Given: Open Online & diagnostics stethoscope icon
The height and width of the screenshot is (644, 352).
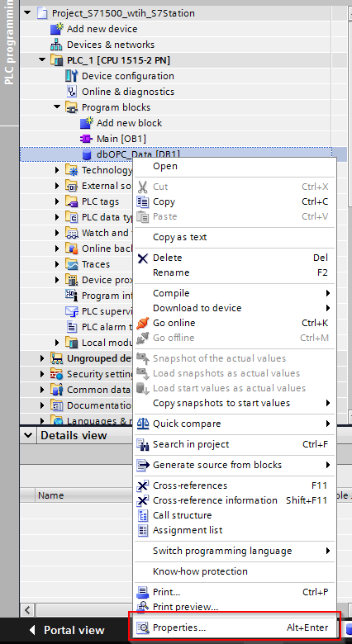Looking at the screenshot, I should coord(72,92).
